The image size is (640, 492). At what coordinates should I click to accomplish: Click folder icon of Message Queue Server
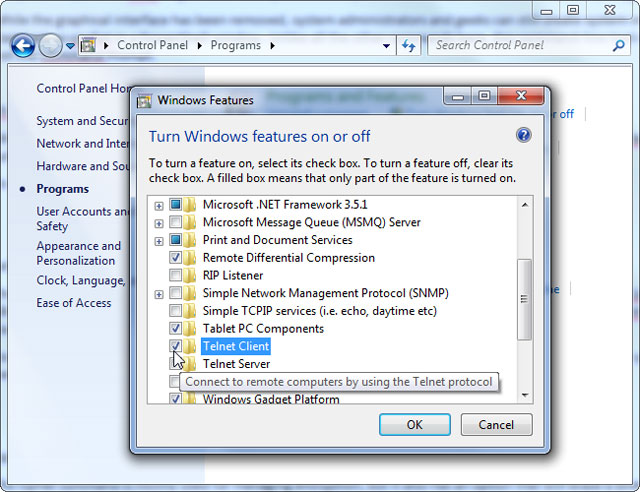(x=189, y=222)
